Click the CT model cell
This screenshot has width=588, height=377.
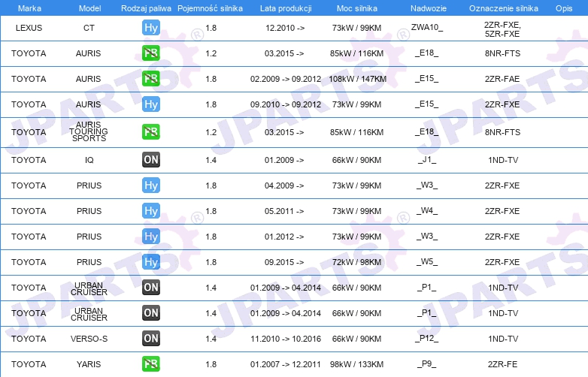click(x=89, y=28)
